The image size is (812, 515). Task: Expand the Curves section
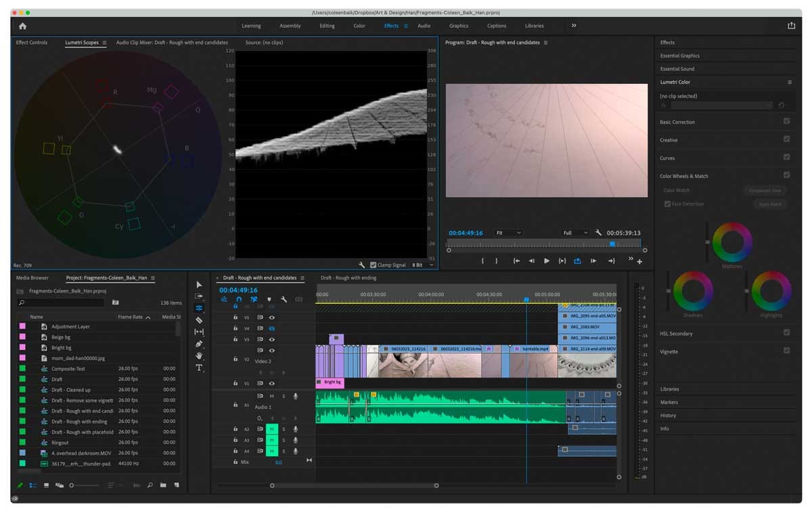(667, 158)
